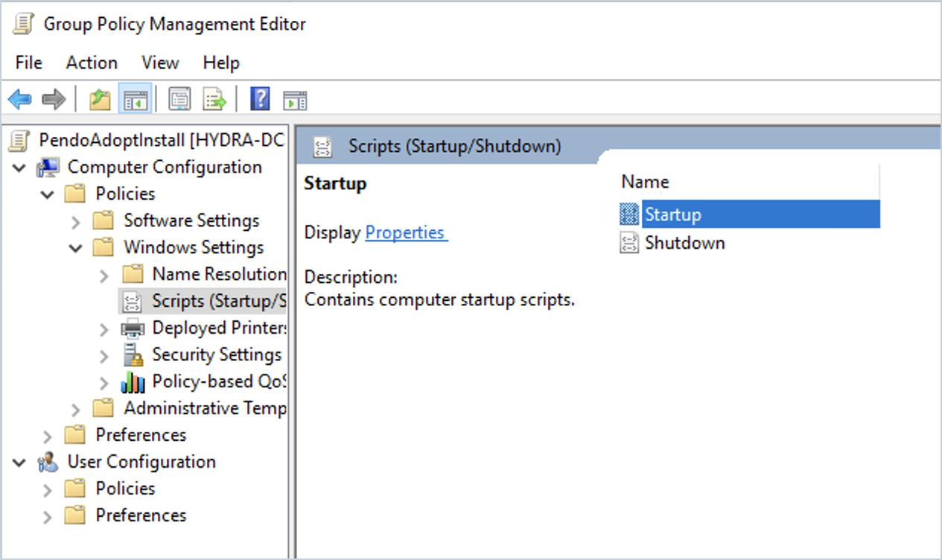Collapse the Computer Configuration node
This screenshot has width=942, height=560.
(x=19, y=168)
